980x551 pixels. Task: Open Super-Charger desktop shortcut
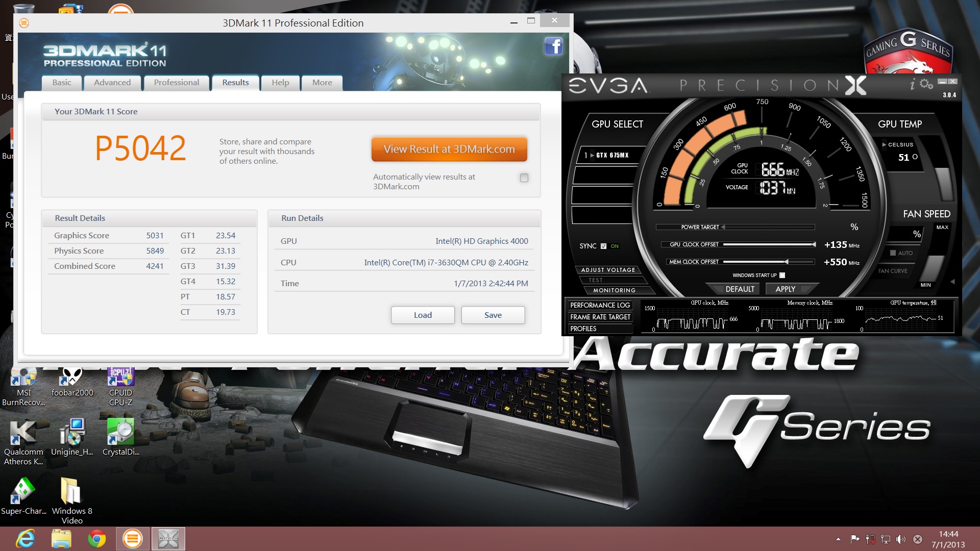click(x=23, y=496)
